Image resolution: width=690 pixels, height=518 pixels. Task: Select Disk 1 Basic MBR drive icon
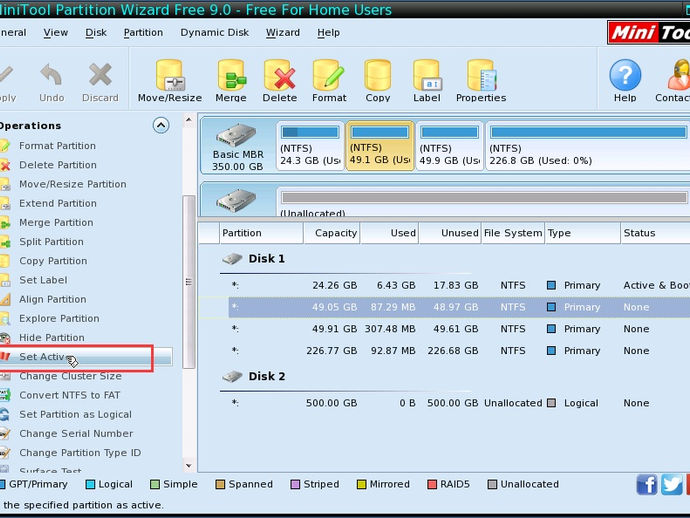(x=236, y=136)
